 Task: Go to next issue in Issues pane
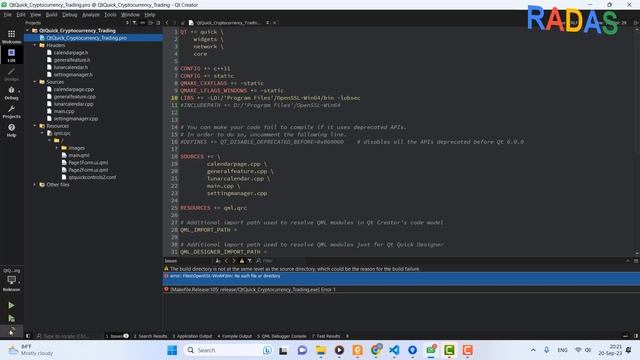click(x=234, y=260)
